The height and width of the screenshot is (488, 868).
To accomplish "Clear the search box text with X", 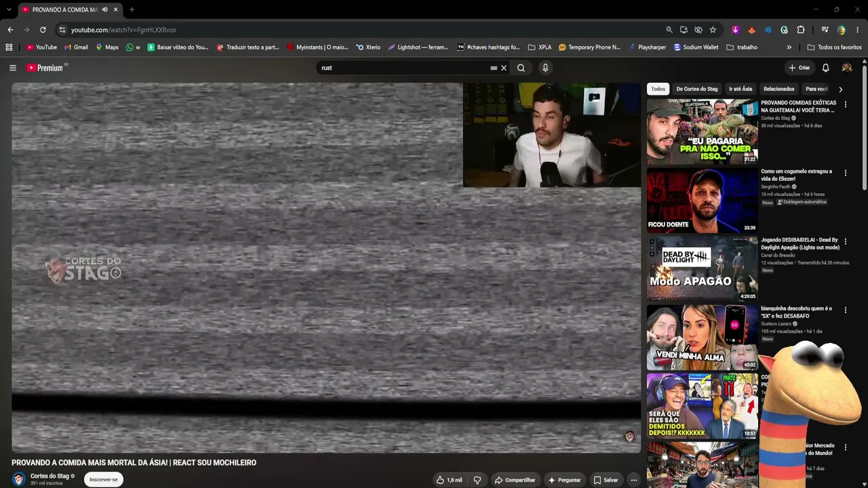I will pyautogui.click(x=504, y=68).
